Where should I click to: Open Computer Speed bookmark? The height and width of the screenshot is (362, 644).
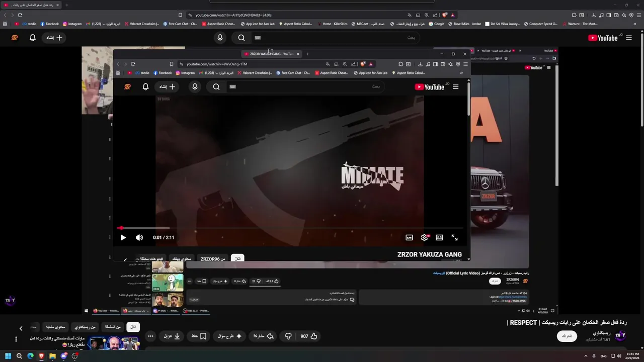pyautogui.click(x=541, y=24)
